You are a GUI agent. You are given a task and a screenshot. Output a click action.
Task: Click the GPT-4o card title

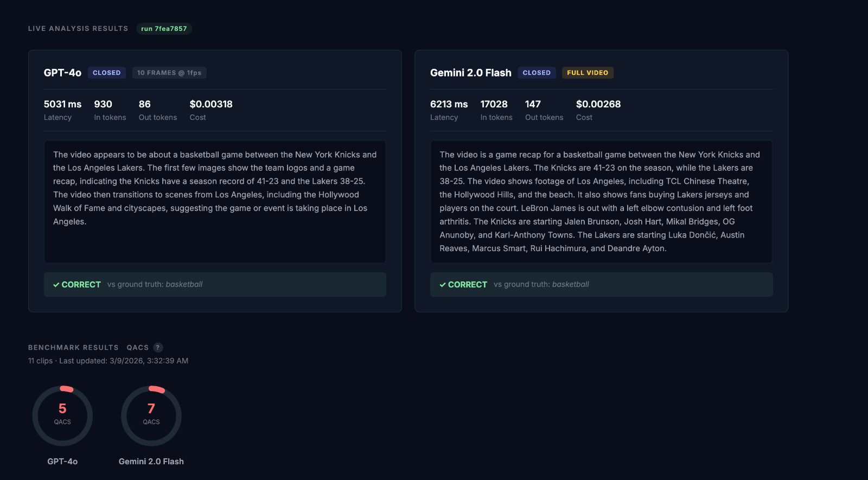(x=62, y=73)
